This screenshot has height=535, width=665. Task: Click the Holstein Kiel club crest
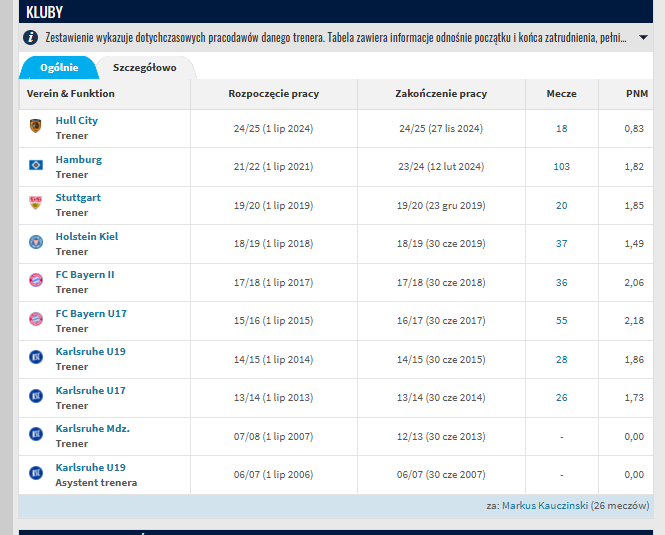coord(36,242)
